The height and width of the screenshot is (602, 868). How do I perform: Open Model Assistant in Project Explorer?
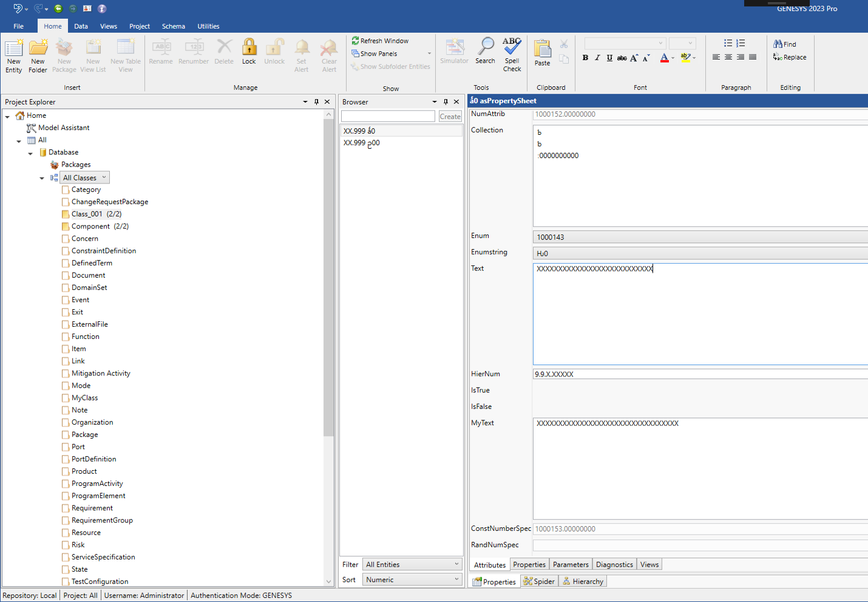point(63,128)
